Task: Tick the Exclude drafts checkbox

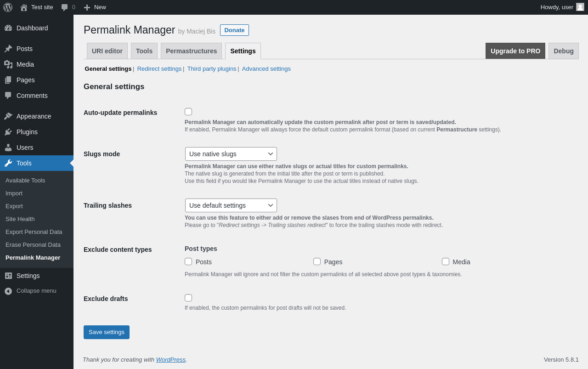Action: click(x=188, y=298)
